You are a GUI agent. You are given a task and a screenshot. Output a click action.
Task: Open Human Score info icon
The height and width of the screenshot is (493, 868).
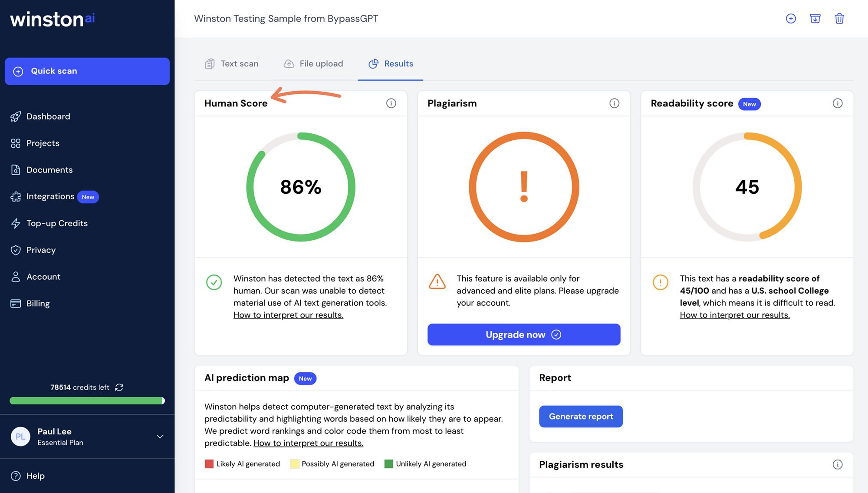click(x=391, y=103)
